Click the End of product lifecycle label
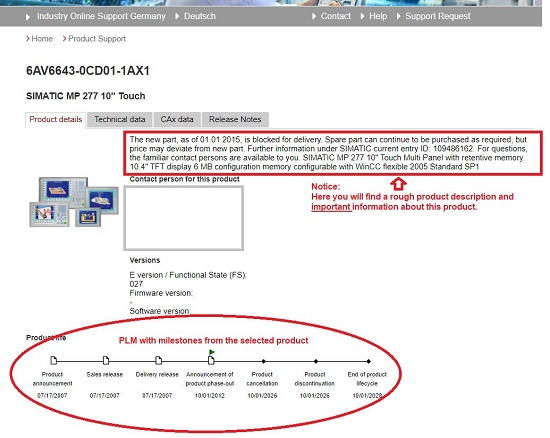 click(x=367, y=379)
